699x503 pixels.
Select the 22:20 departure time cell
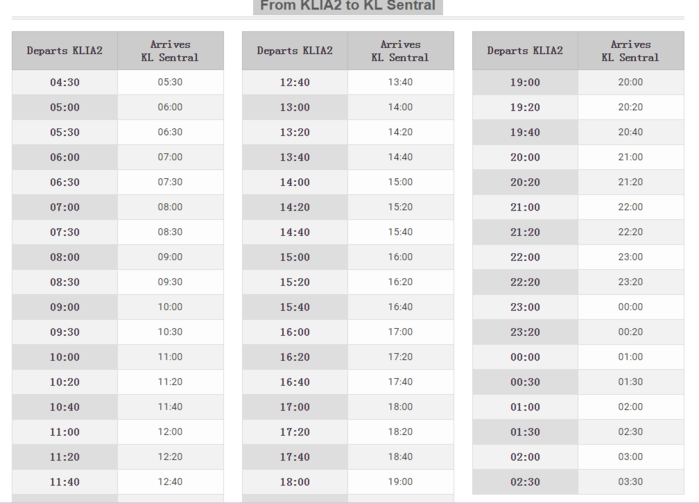click(525, 283)
